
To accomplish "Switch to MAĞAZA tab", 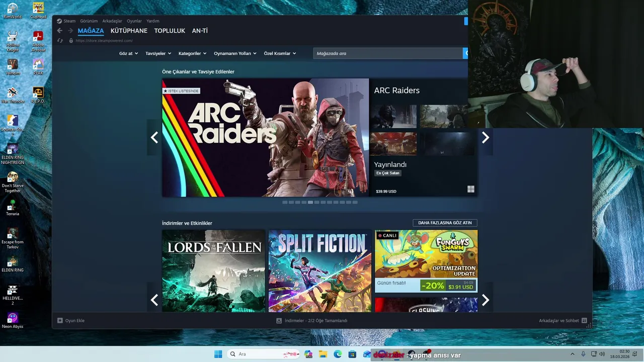I will (91, 31).
